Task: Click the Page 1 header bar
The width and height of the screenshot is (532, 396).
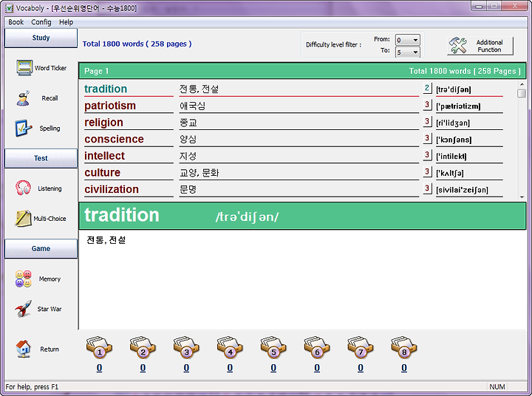Action: pyautogui.click(x=302, y=71)
